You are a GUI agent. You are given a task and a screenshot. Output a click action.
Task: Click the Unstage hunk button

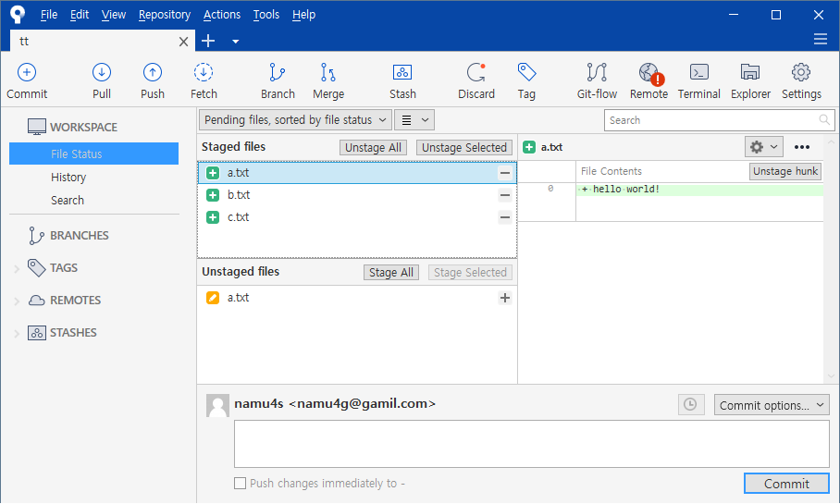[x=784, y=171]
